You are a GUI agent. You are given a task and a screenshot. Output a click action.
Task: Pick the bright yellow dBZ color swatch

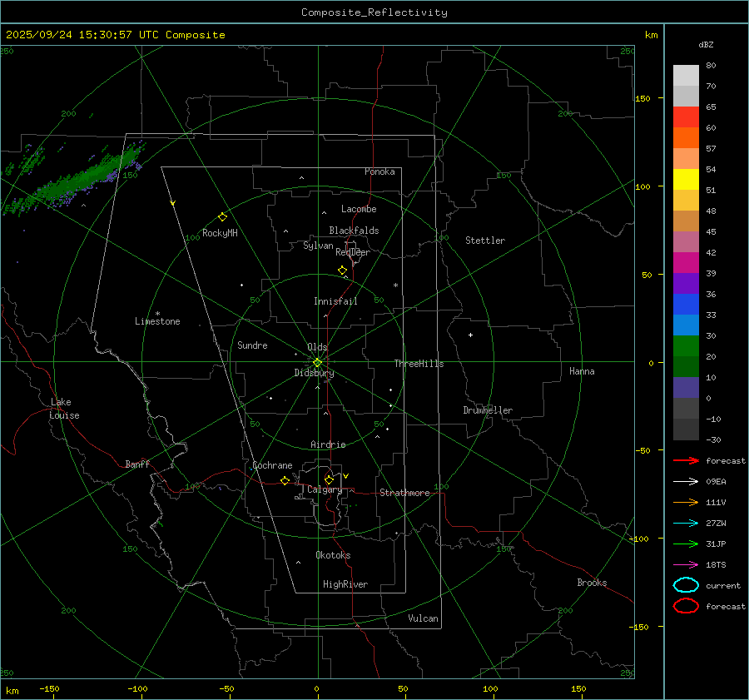click(686, 179)
